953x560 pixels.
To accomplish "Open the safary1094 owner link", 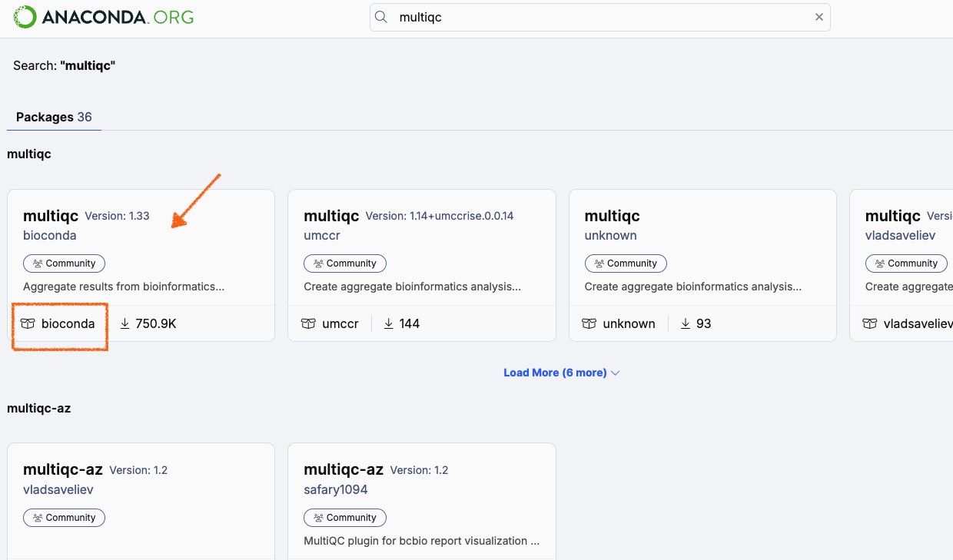I will [x=336, y=489].
